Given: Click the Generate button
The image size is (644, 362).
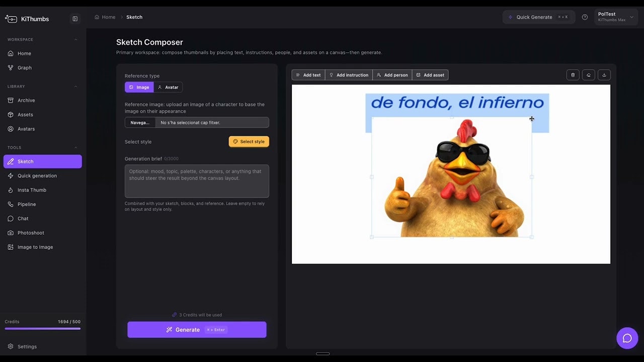Looking at the screenshot, I should click(x=197, y=330).
